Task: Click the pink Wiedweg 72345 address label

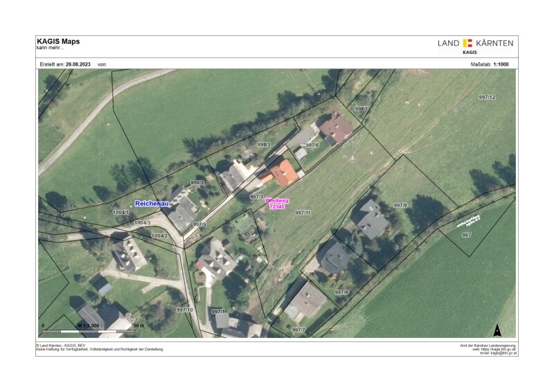Action: coord(277,204)
